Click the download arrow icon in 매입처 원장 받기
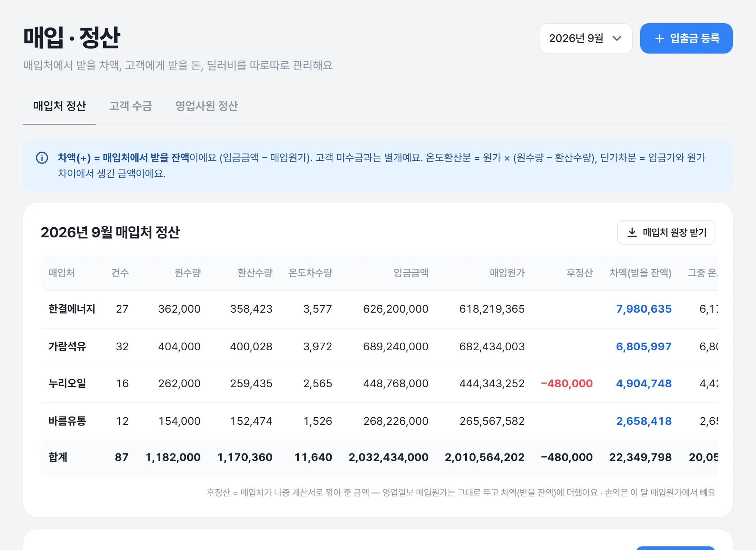Screen dimensions: 756x550 coord(632,232)
